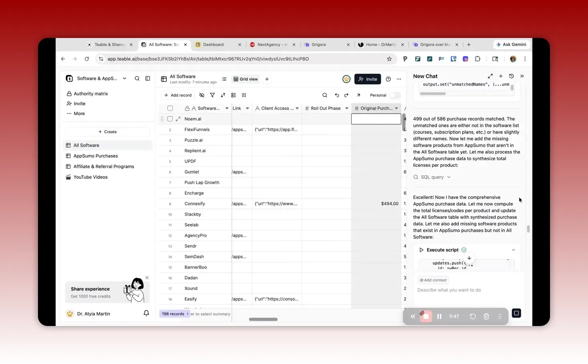Open the Chrome three-dot menu
The image size is (588, 364).
(x=525, y=59)
